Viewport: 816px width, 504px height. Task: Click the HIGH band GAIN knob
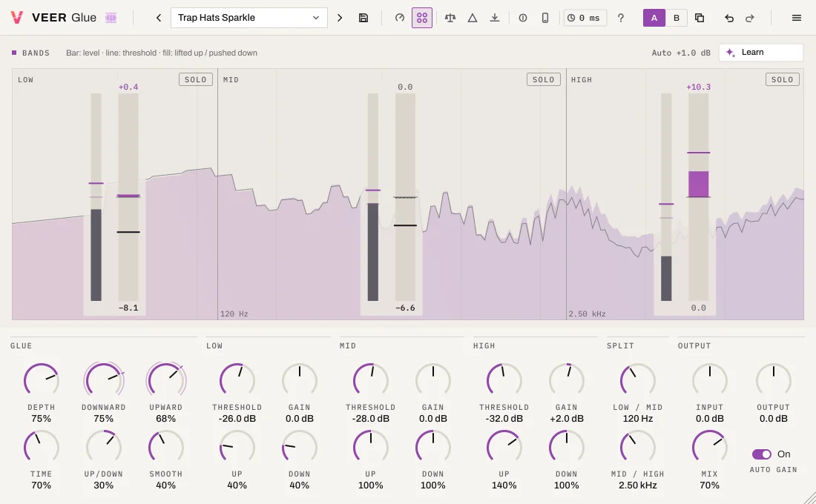566,380
